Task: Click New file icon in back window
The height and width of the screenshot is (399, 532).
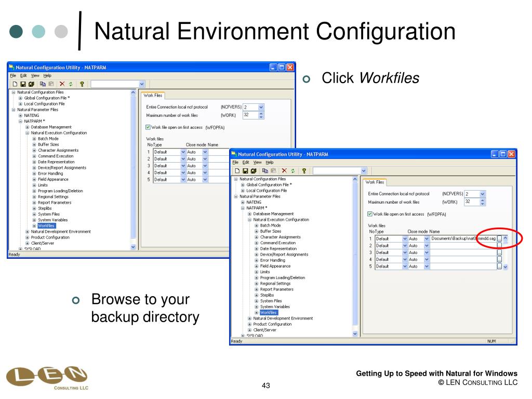Action: point(15,84)
